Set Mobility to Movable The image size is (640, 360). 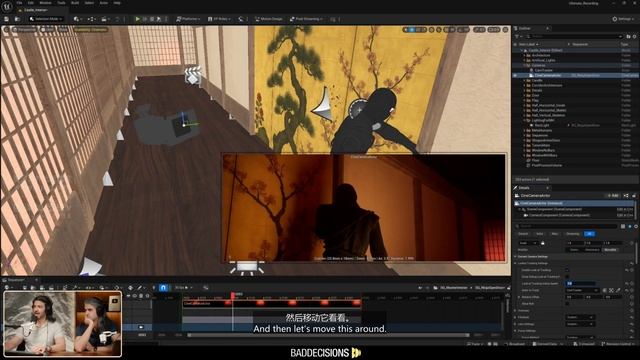point(610,249)
